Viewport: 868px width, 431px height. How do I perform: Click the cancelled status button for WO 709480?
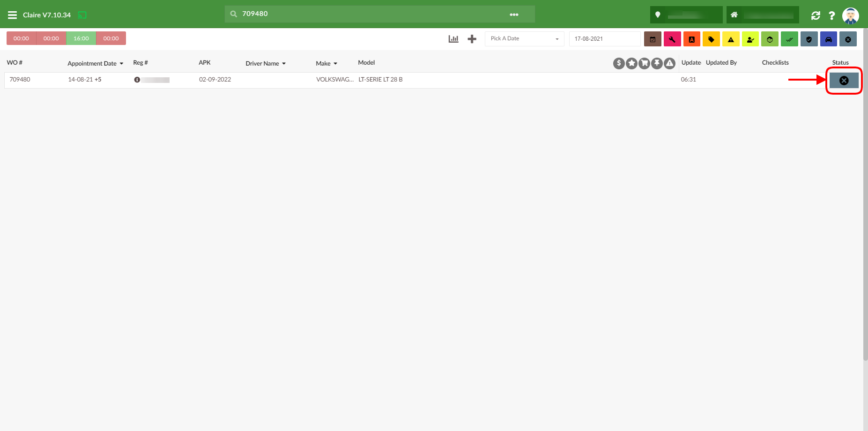click(x=844, y=81)
